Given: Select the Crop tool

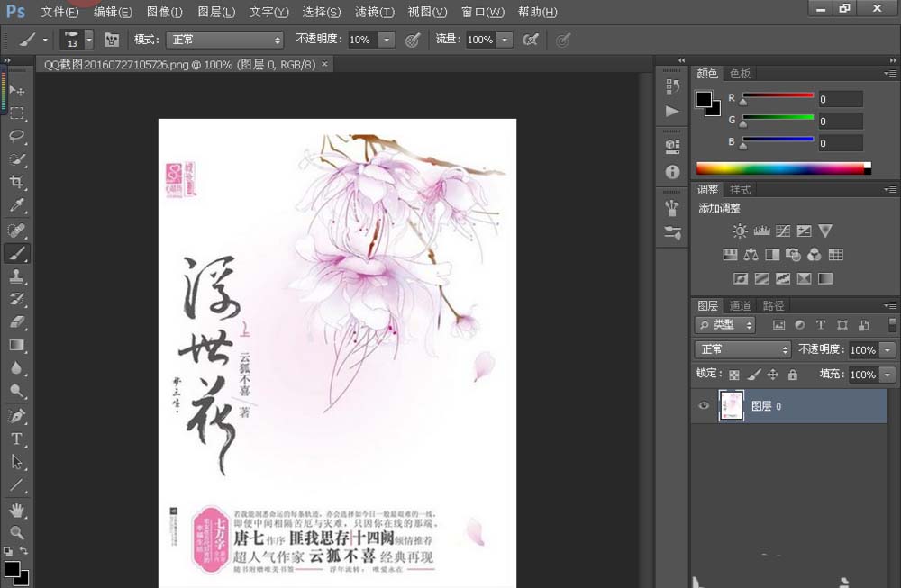Looking at the screenshot, I should tap(16, 183).
